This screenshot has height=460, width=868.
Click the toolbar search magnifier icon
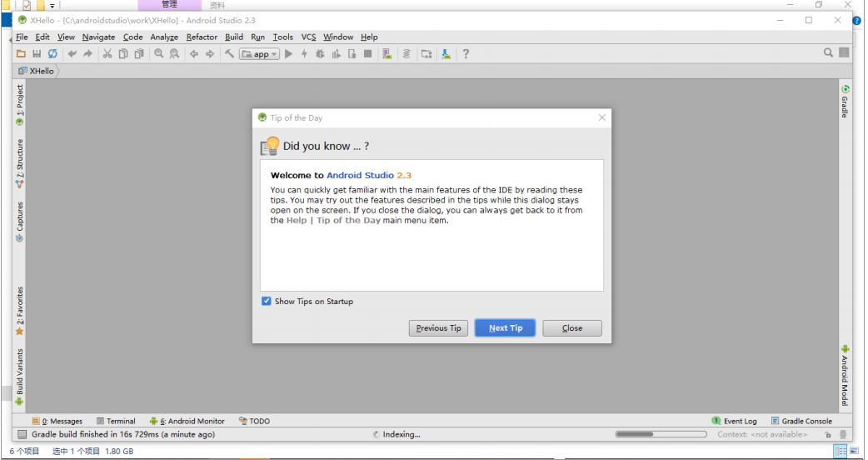[x=828, y=52]
